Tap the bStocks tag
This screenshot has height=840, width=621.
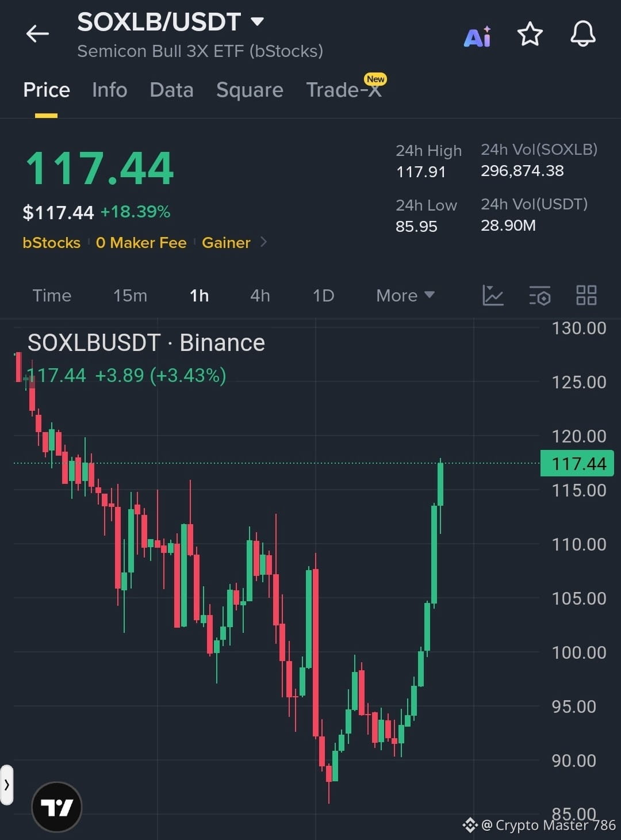click(51, 242)
